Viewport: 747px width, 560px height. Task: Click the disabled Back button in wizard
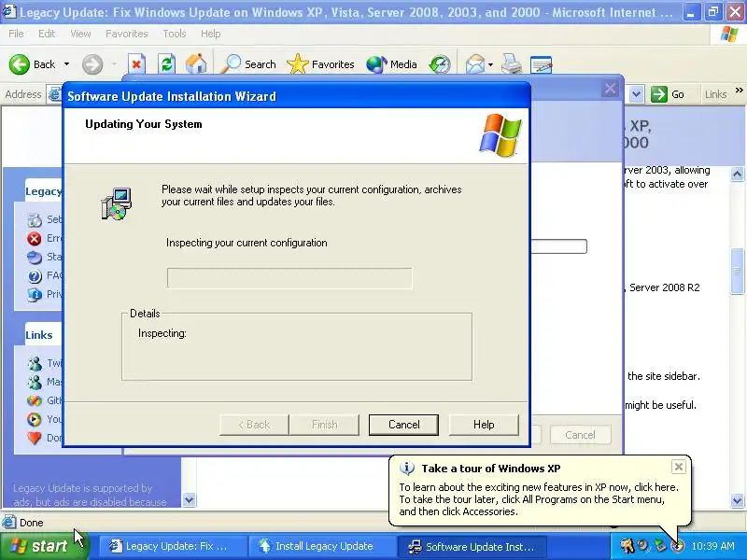click(x=254, y=425)
